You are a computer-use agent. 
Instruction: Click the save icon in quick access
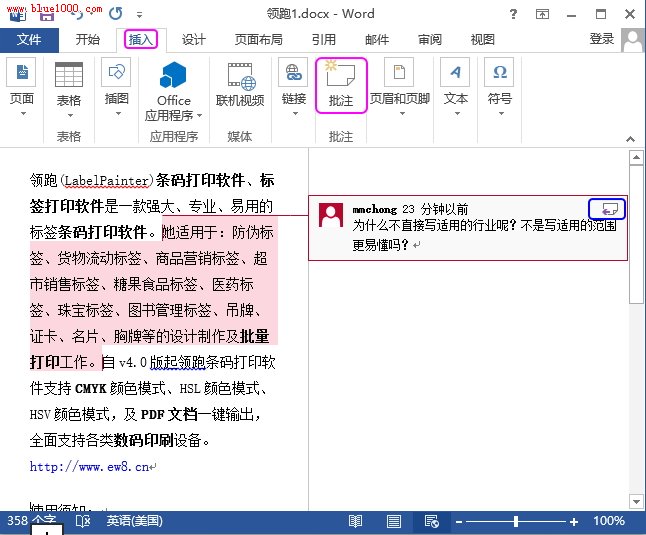[x=47, y=15]
